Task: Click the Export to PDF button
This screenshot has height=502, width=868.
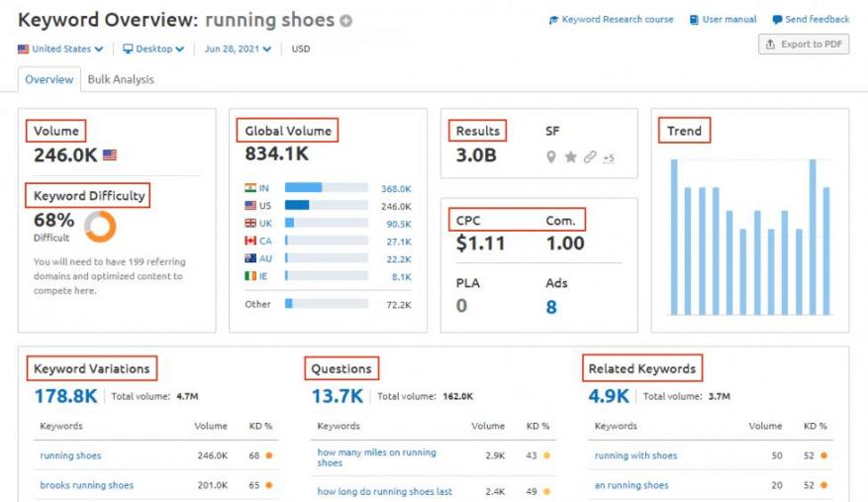Action: coord(804,45)
